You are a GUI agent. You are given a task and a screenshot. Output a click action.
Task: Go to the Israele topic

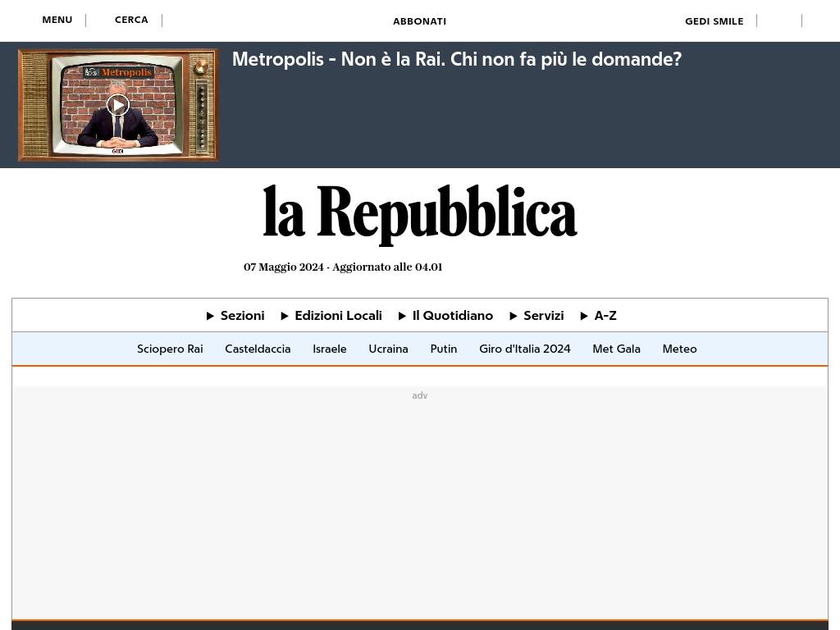330,349
